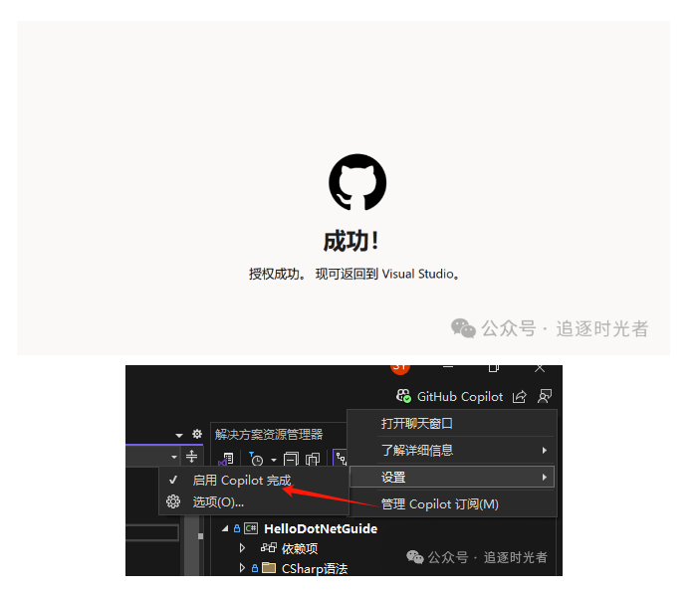Open the dropdown arrow beside the clock filter icon
Image resolution: width=700 pixels, height=595 pixels.
coord(274,460)
